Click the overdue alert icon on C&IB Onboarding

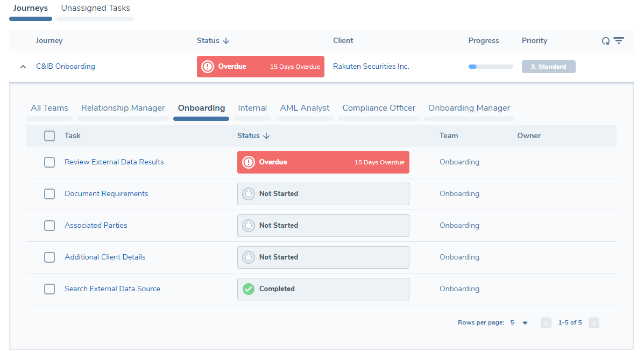pos(208,67)
